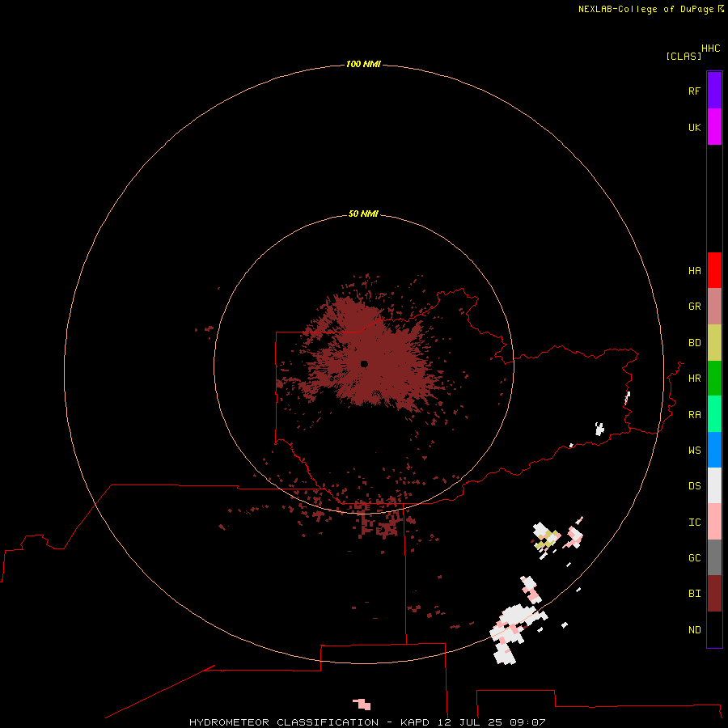Click the KAPD station identifier
This screenshot has width=728, height=728.
(x=415, y=722)
